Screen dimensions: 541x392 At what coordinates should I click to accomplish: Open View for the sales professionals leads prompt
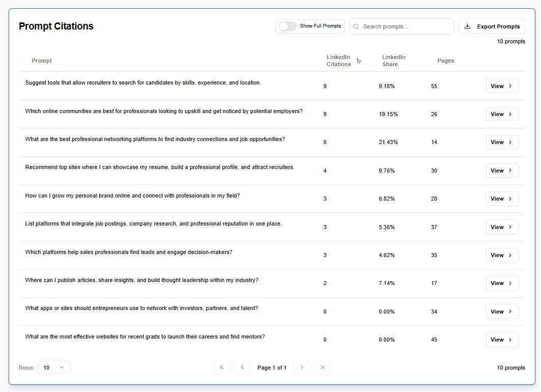point(502,255)
